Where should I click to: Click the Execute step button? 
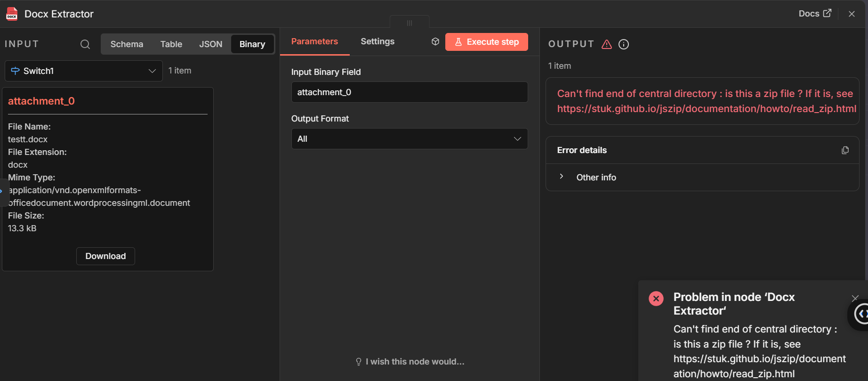coord(486,42)
